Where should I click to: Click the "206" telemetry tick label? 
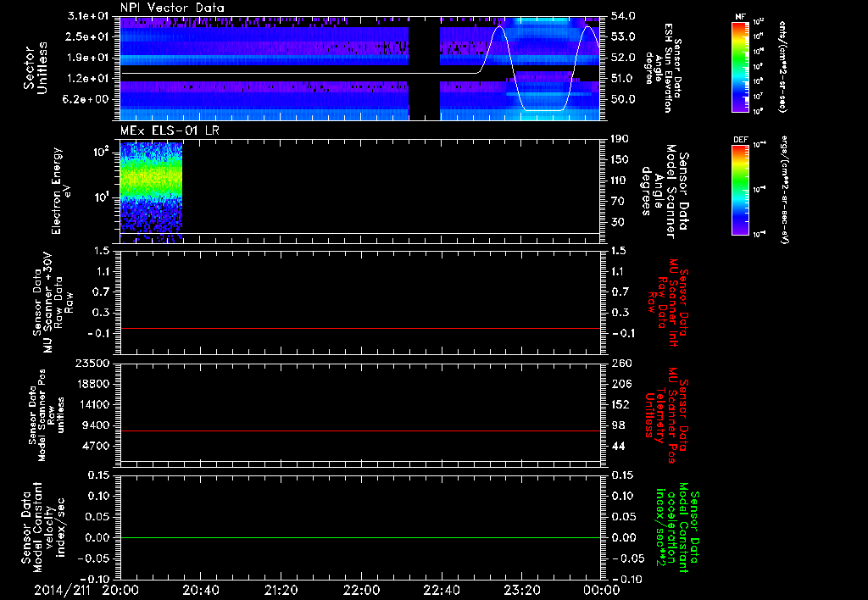620,384
